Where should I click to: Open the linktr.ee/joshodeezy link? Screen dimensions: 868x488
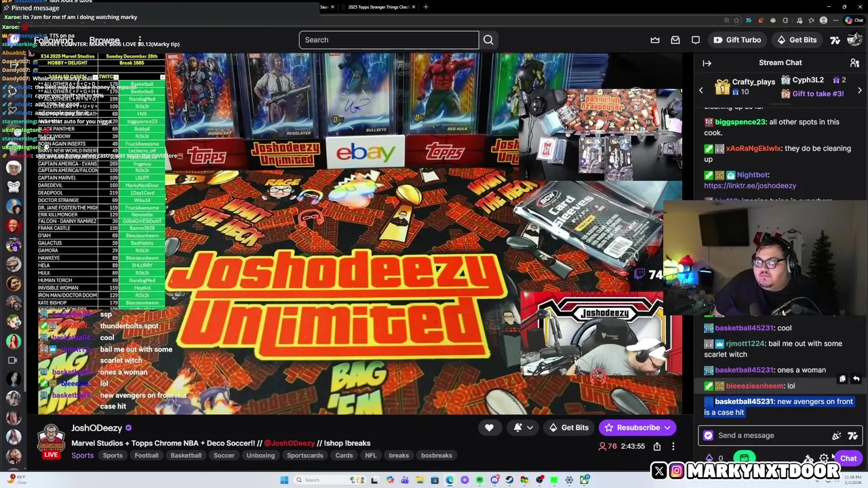(x=750, y=186)
